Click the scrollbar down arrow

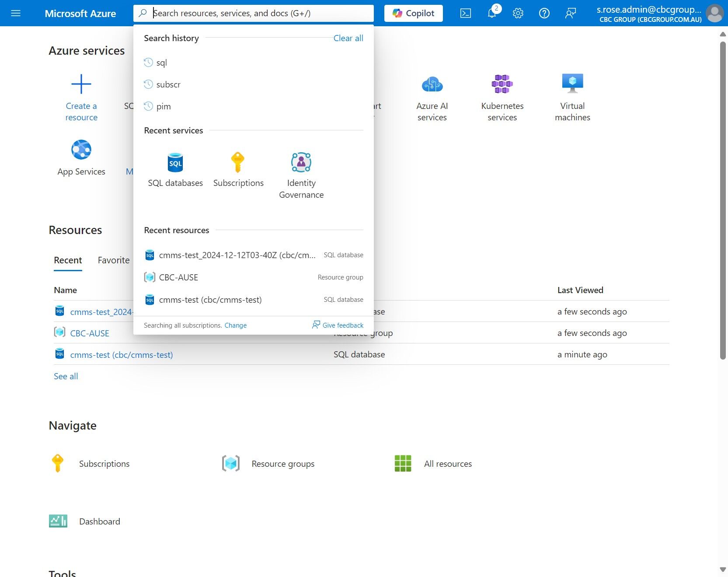point(723,569)
